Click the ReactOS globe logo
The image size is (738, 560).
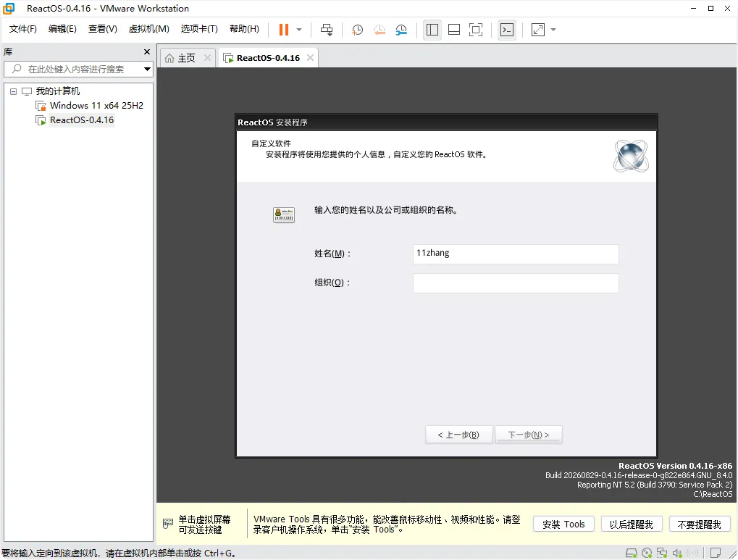[631, 156]
